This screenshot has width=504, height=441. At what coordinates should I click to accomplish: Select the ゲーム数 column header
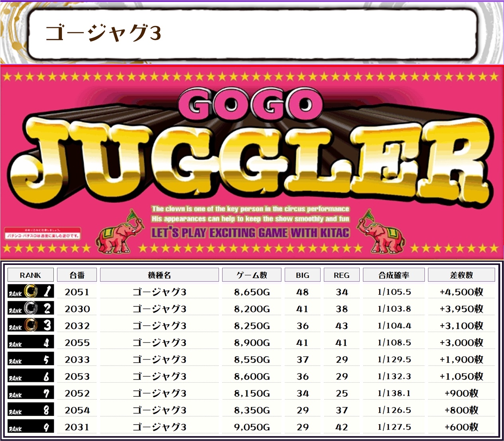[x=252, y=275]
